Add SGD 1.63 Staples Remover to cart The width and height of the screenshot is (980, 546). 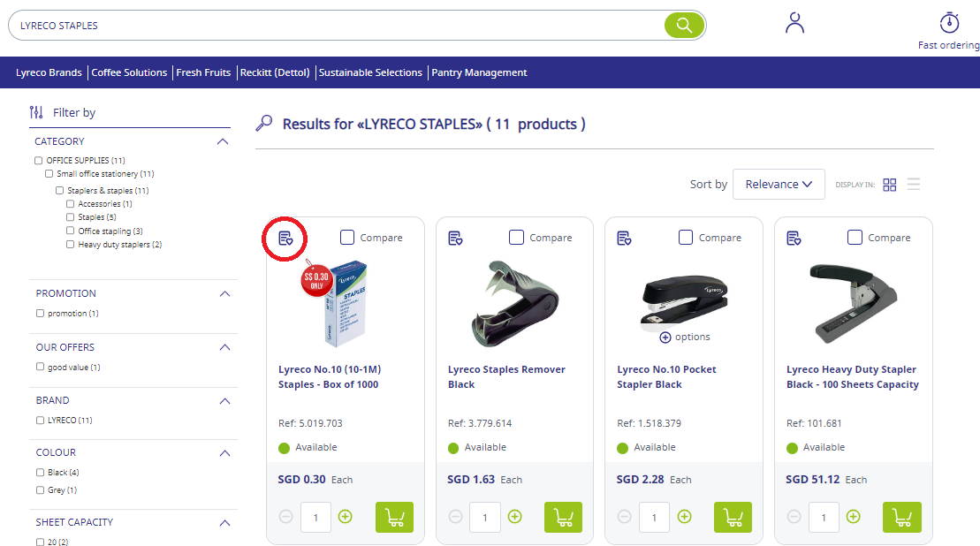(x=563, y=517)
